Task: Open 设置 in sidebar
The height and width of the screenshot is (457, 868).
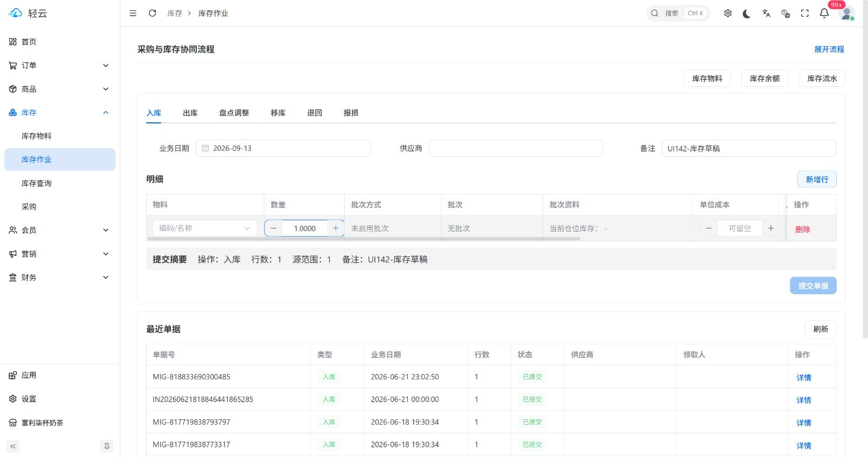Action: (x=60, y=399)
